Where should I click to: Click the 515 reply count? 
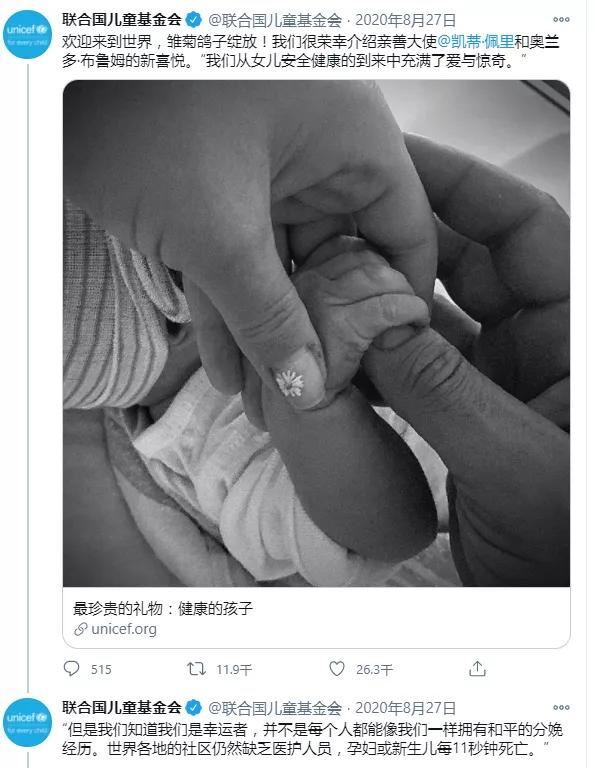101,670
